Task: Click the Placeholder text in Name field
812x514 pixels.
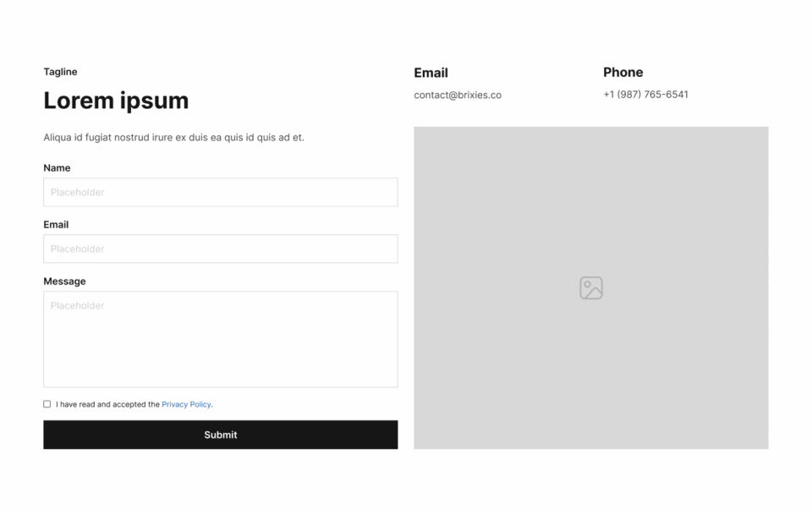Action: point(78,193)
